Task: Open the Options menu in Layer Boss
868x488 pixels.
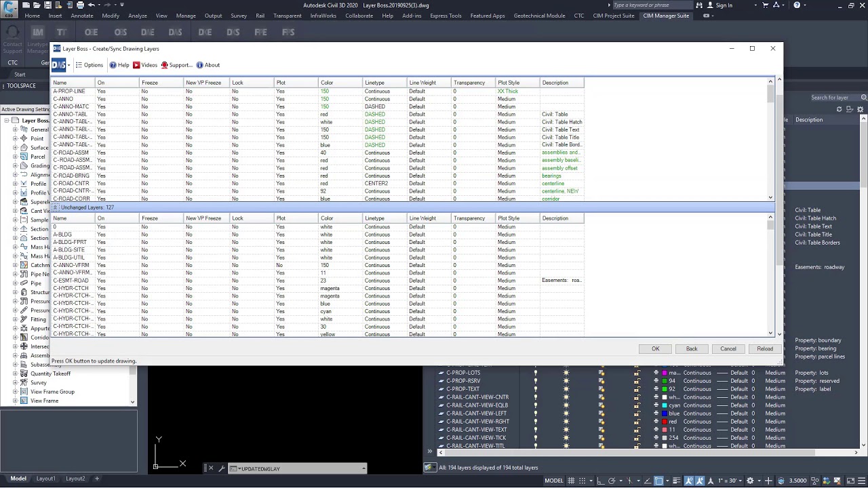Action: (90, 65)
